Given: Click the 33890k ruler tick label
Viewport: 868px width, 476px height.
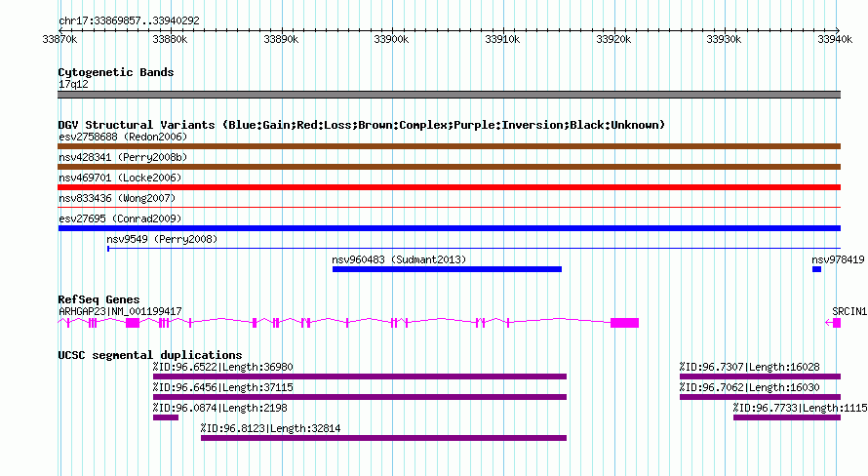Looking at the screenshot, I should [x=281, y=39].
